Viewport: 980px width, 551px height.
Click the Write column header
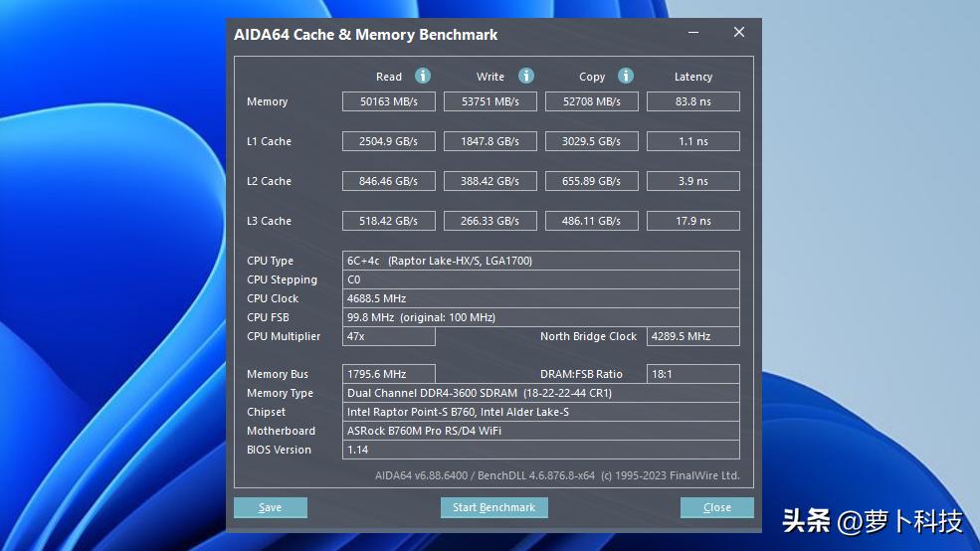click(490, 77)
